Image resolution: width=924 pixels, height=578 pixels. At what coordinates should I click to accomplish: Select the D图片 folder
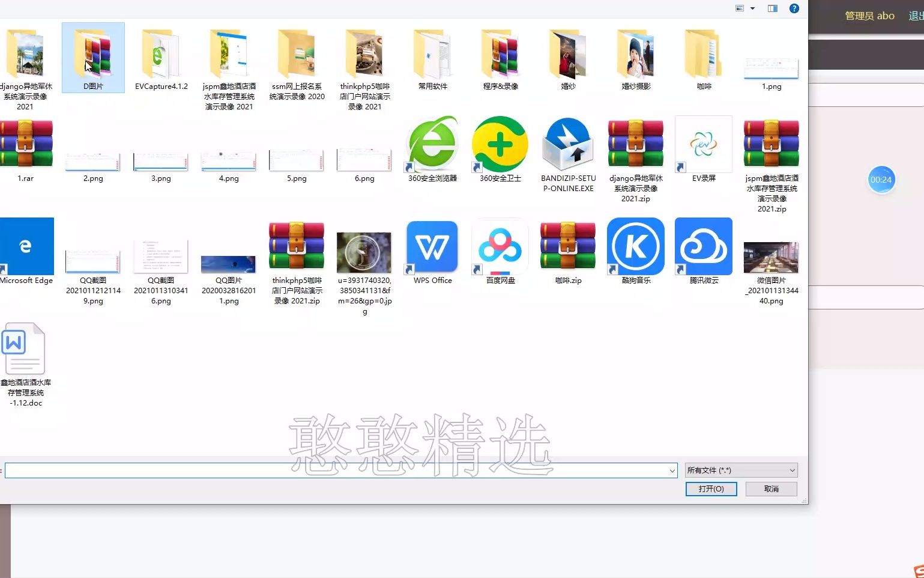pyautogui.click(x=93, y=58)
